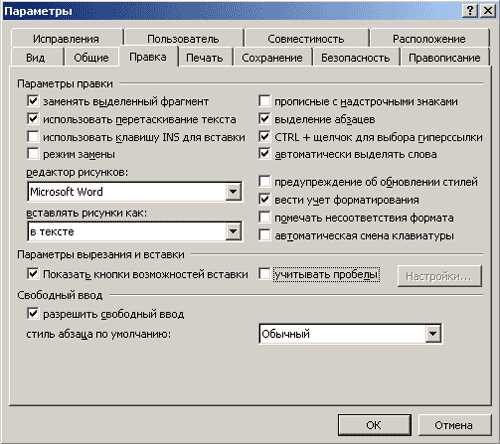Click the OK button
This screenshot has width=500, height=444.
coord(374,425)
